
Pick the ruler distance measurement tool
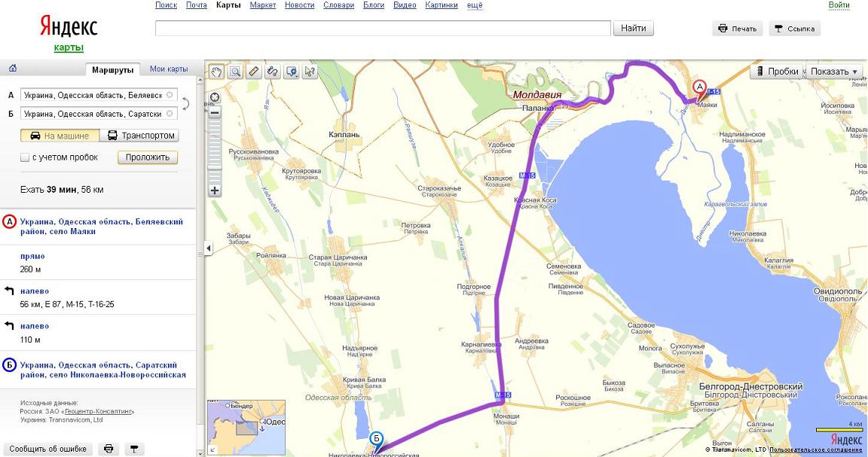click(254, 72)
